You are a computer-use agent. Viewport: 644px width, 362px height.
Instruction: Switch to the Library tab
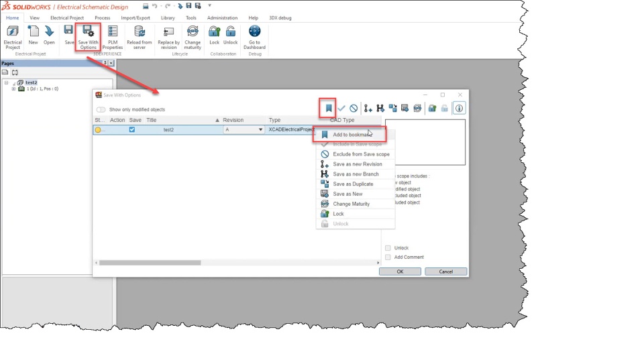coord(168,17)
